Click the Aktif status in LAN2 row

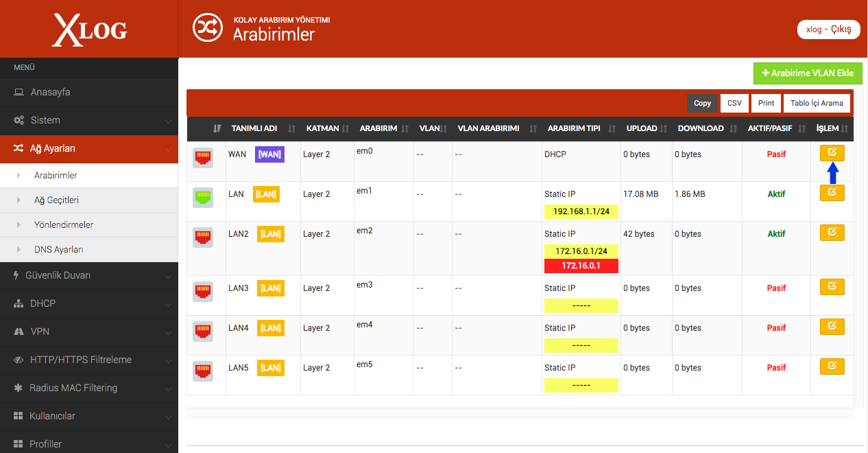[x=776, y=234]
